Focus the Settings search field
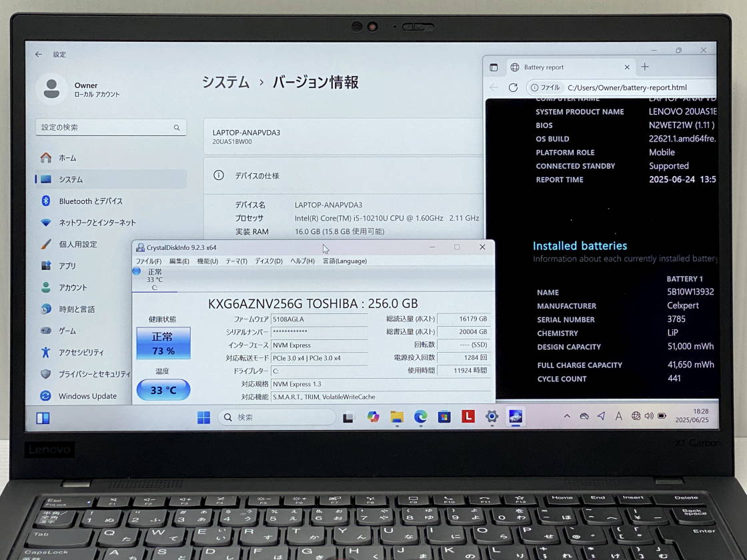 (111, 127)
